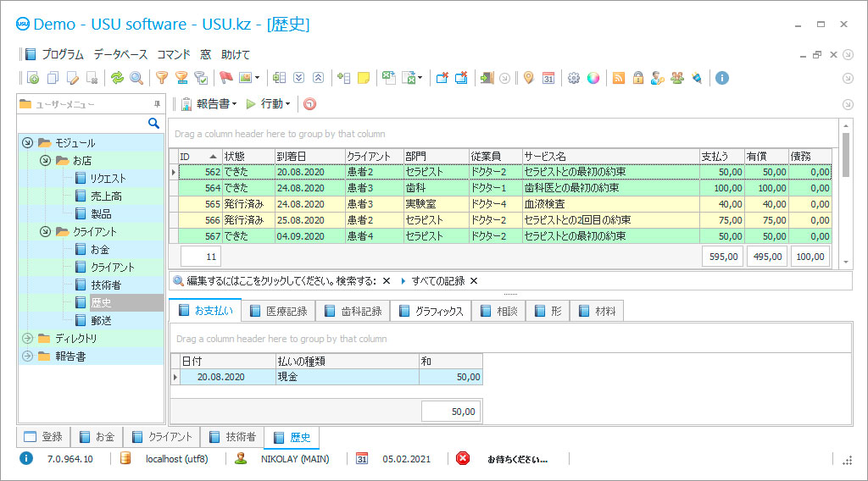Collapse the モジュール tree node
868x481 pixels.
27,142
